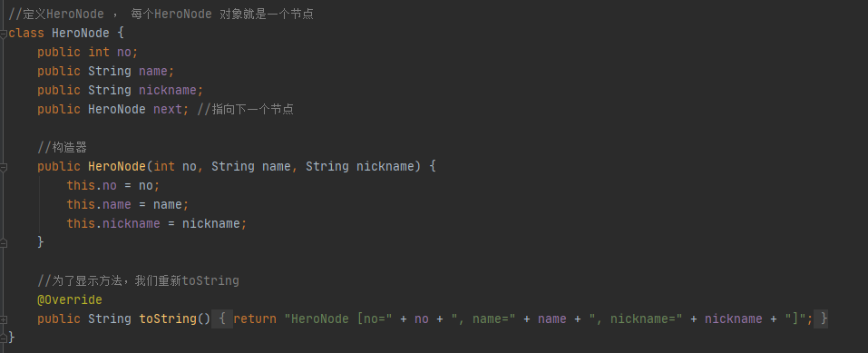This screenshot has width=868, height=353.
Task: Collapse the HeroNode class fold marker
Action: [4, 34]
